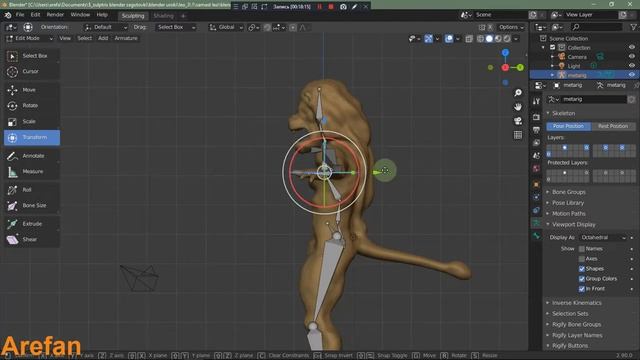Hide the Camera object via eye icon
Screen dimensions: 640x360
632,56
